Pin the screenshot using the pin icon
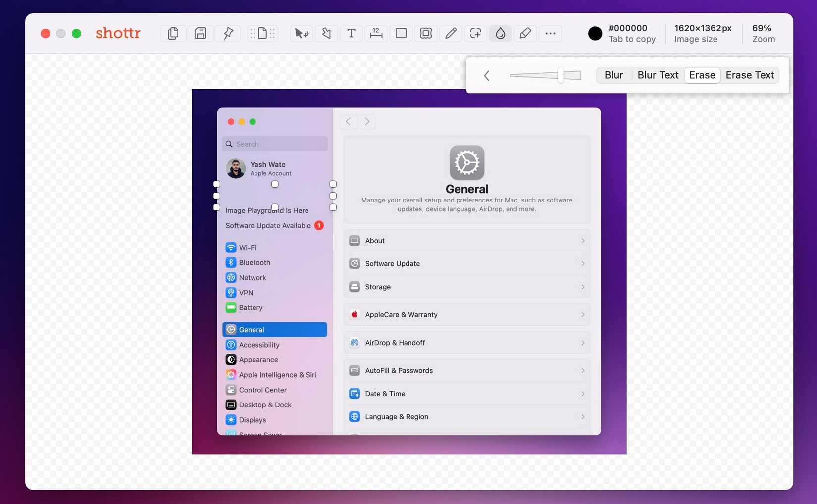Screen dimensions: 817x504 pos(228,33)
